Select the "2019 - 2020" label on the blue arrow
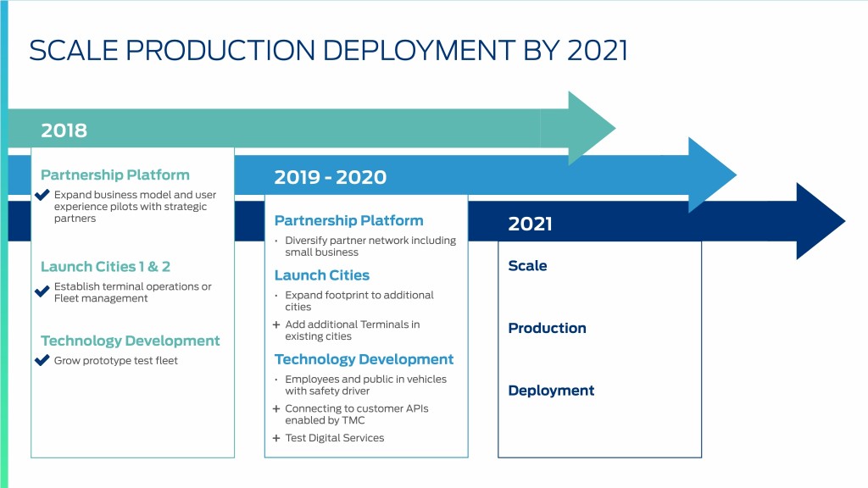868x488 pixels. (x=330, y=177)
